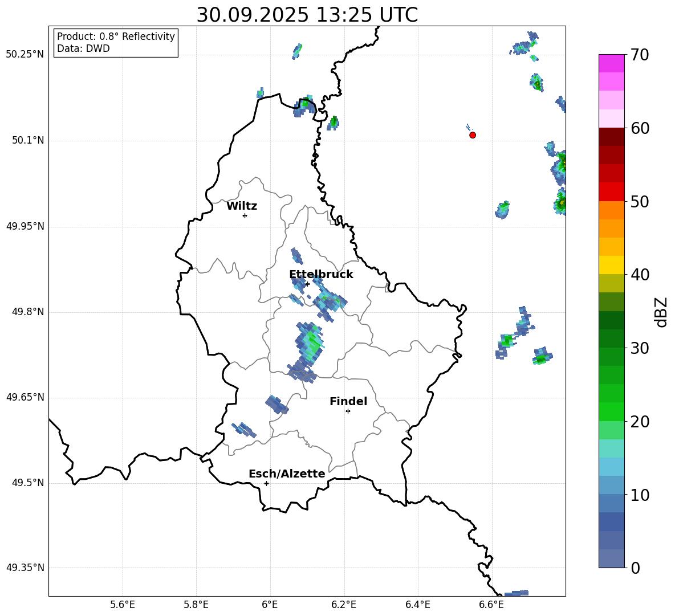
Task: Click the title text '30.09.2025 13:25 UTC'
Action: click(x=307, y=15)
